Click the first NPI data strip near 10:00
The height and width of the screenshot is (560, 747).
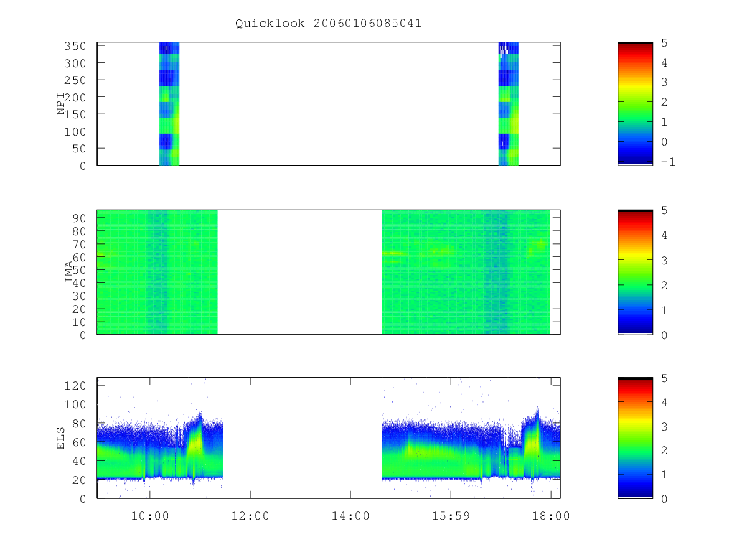coord(169,103)
